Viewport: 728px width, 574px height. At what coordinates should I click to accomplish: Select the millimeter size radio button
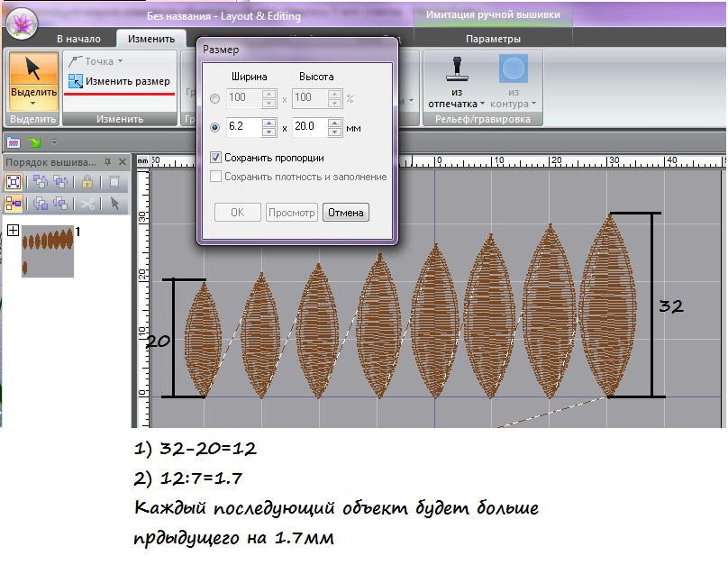(x=214, y=127)
